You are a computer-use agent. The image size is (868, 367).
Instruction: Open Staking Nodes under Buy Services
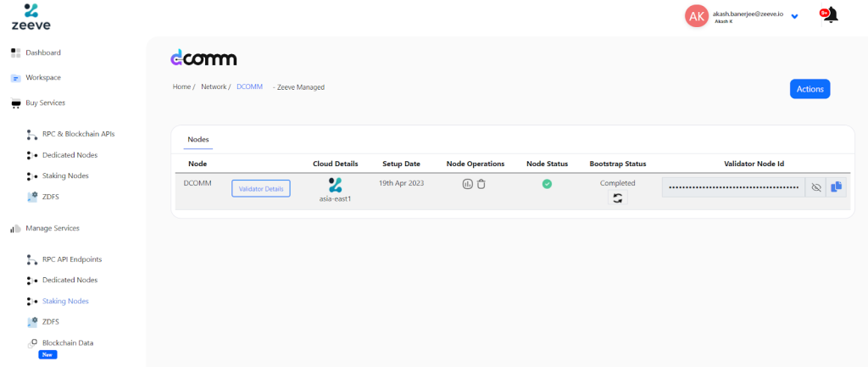pyautogui.click(x=65, y=175)
